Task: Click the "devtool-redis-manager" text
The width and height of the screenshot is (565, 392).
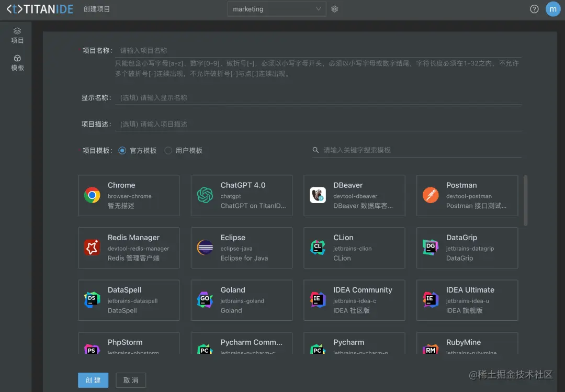Action: [x=138, y=249]
